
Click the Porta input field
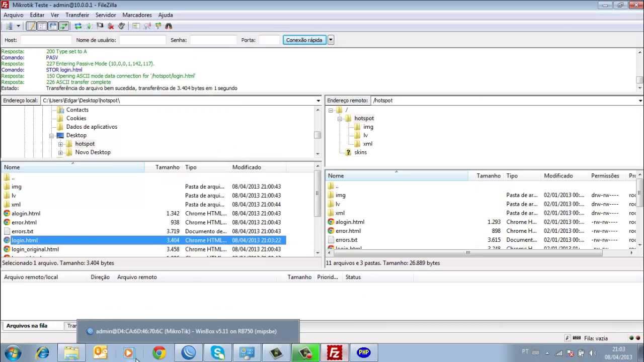tap(269, 40)
